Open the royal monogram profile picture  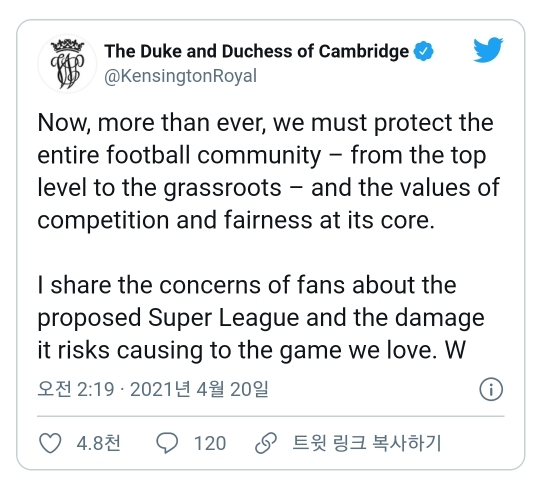pyautogui.click(x=67, y=64)
